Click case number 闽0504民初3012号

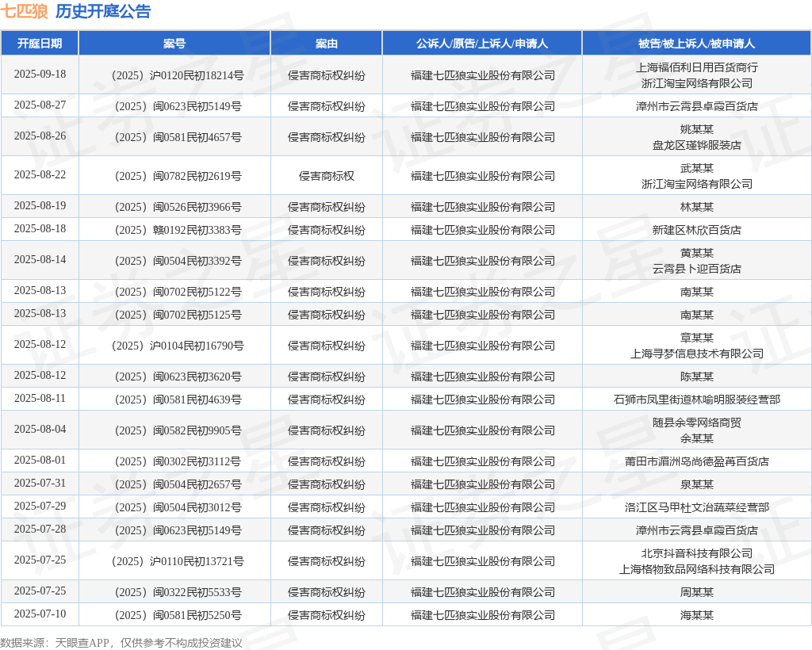coord(178,507)
